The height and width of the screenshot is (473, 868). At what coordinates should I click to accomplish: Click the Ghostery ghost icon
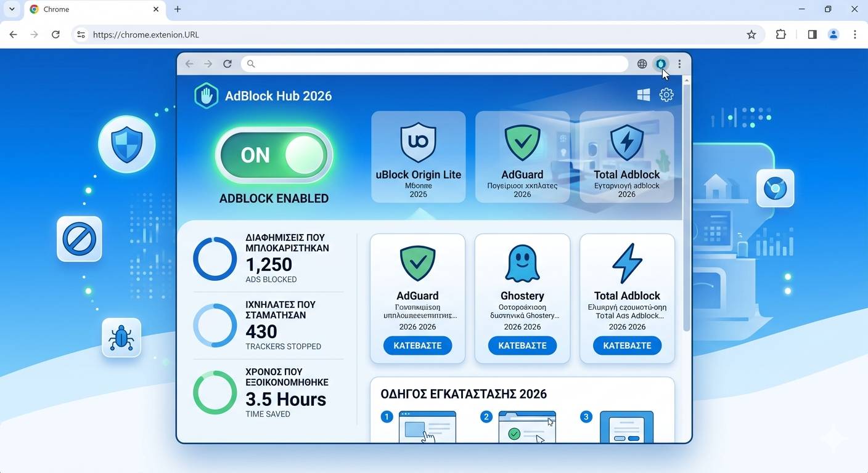(x=522, y=264)
